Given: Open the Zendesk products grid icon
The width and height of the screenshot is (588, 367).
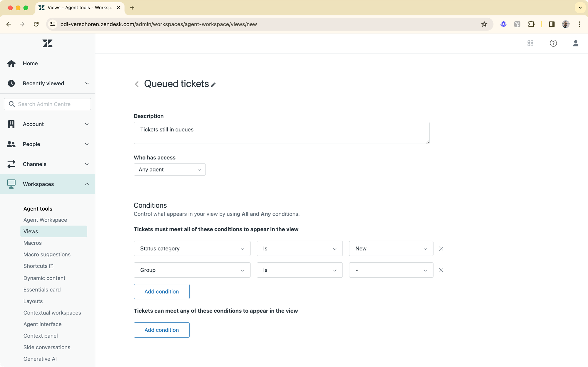Looking at the screenshot, I should click(530, 43).
